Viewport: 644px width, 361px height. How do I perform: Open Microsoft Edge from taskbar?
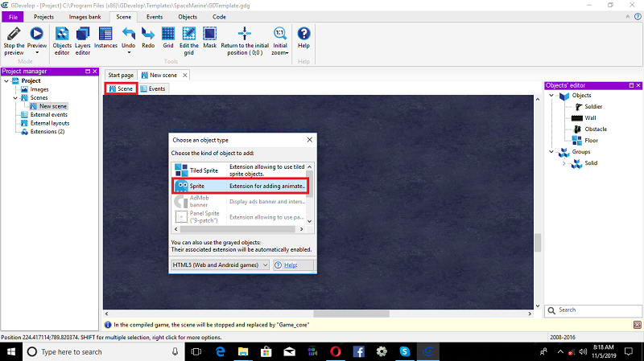[x=220, y=352]
